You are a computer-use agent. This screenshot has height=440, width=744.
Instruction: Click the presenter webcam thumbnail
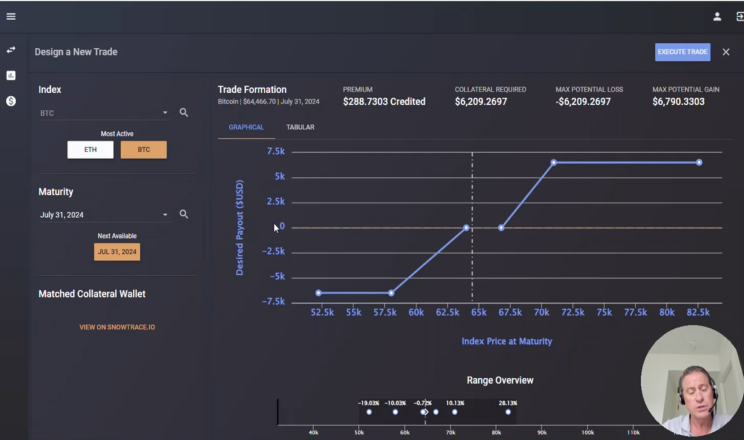pos(692,381)
